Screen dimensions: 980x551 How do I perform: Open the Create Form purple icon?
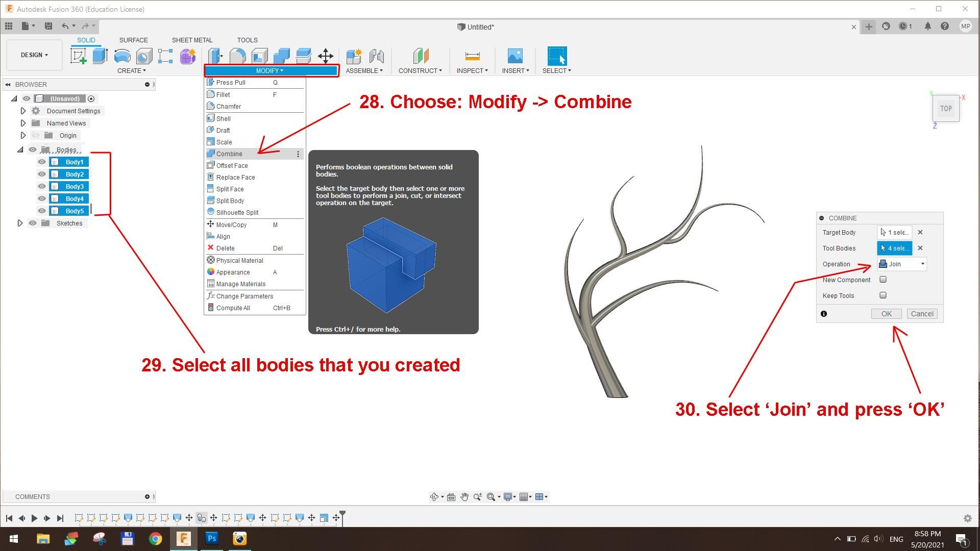(x=187, y=56)
